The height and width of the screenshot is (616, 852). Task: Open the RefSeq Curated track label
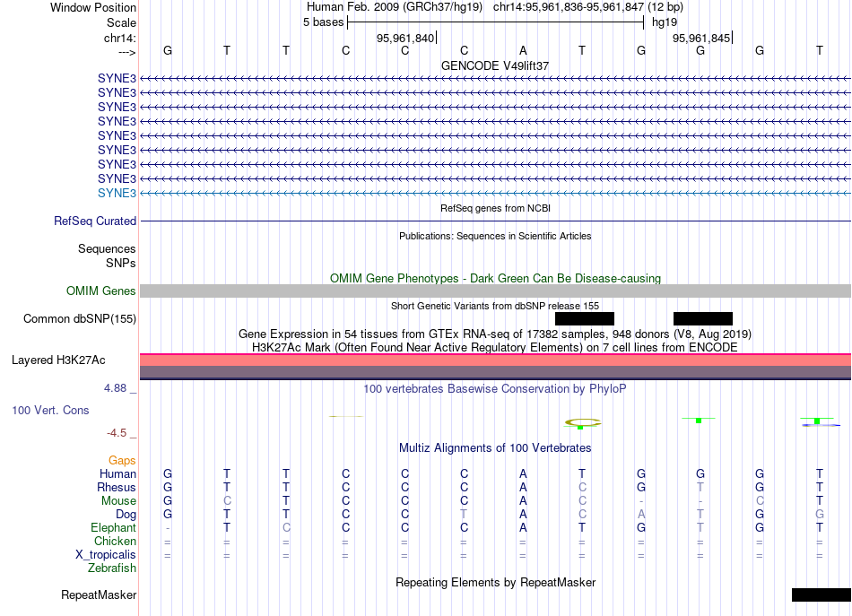coord(95,221)
